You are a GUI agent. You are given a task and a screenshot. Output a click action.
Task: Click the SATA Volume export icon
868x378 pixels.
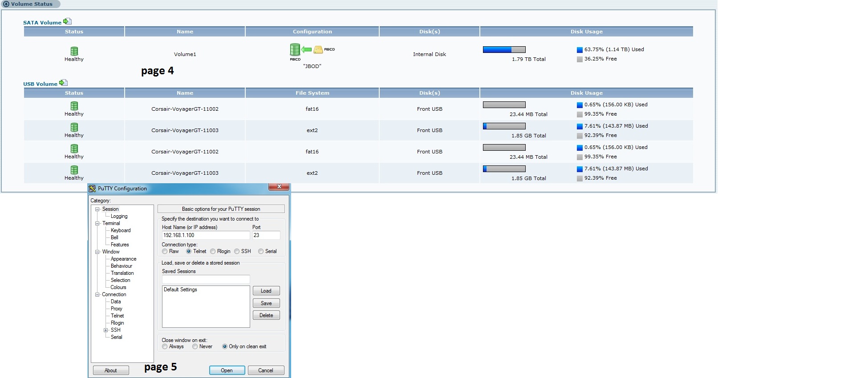[67, 21]
